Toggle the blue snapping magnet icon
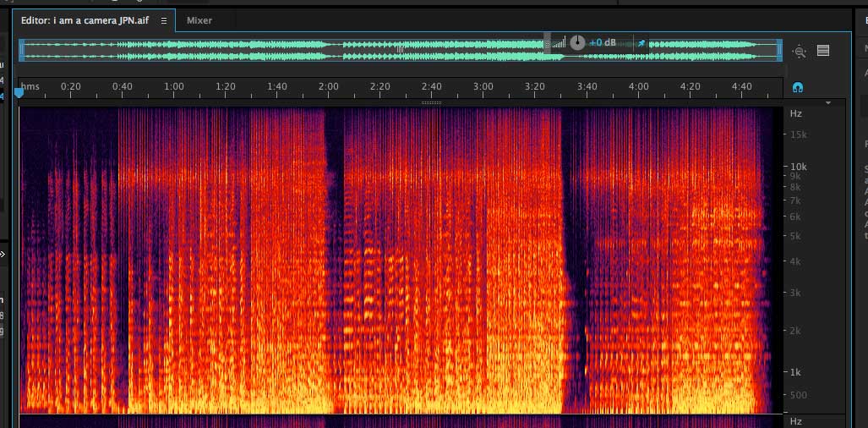This screenshot has width=868, height=428. (797, 87)
